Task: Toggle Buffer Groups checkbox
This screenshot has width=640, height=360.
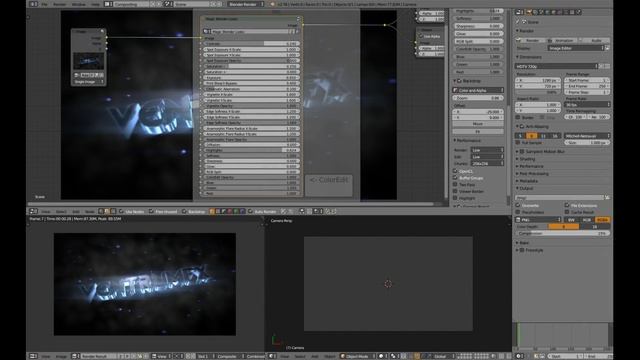Action: point(455,178)
